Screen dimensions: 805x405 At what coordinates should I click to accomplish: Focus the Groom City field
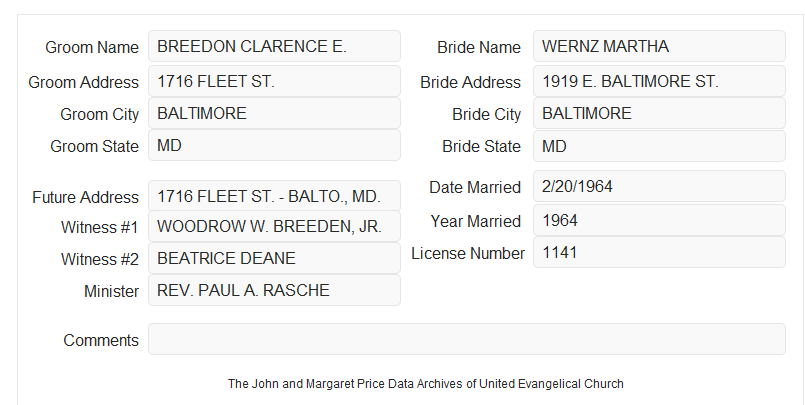coord(274,113)
